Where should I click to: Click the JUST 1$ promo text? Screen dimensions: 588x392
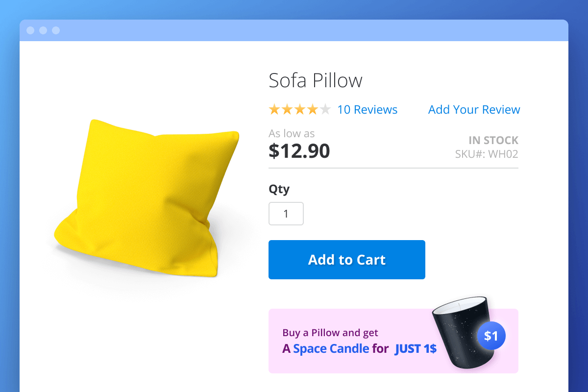pos(416,349)
